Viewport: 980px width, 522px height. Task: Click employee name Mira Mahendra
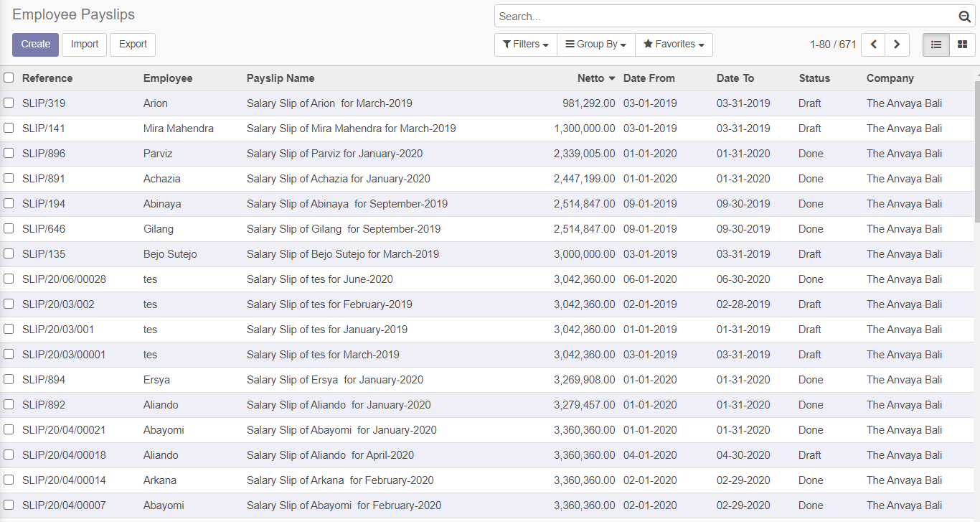[179, 129]
